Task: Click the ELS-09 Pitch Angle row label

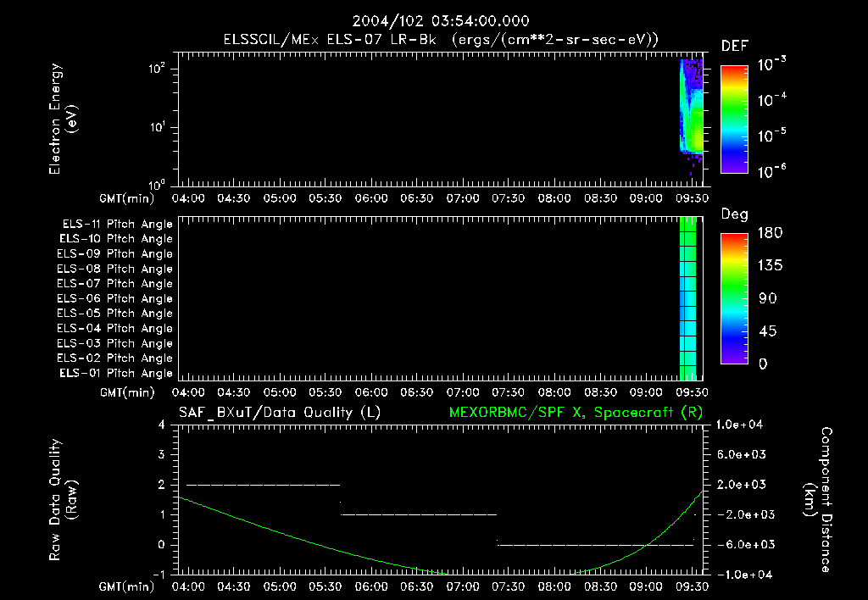Action: click(x=114, y=254)
